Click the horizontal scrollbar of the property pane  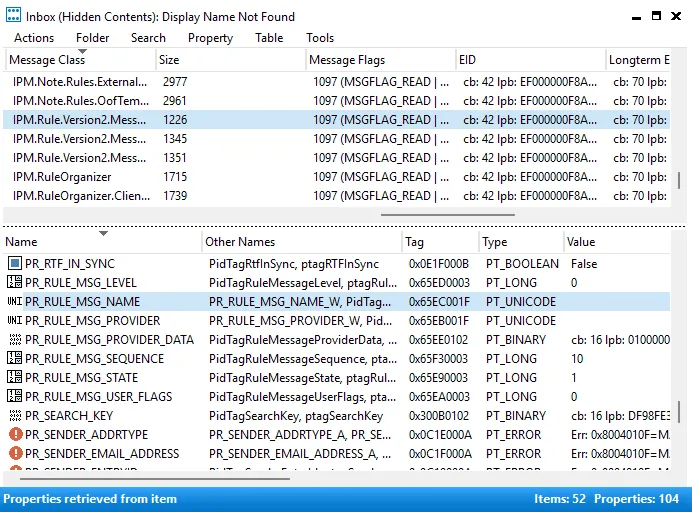pos(154,478)
